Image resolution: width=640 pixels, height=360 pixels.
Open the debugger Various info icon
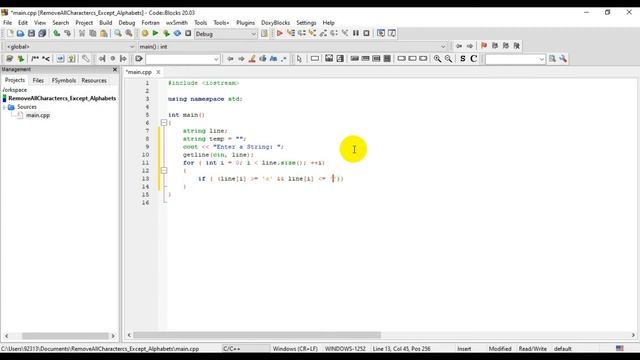pyautogui.click(x=391, y=33)
